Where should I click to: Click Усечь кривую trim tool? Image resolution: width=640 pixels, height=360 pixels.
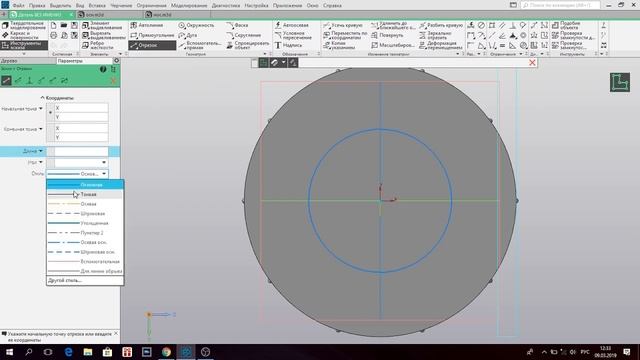coord(342,25)
